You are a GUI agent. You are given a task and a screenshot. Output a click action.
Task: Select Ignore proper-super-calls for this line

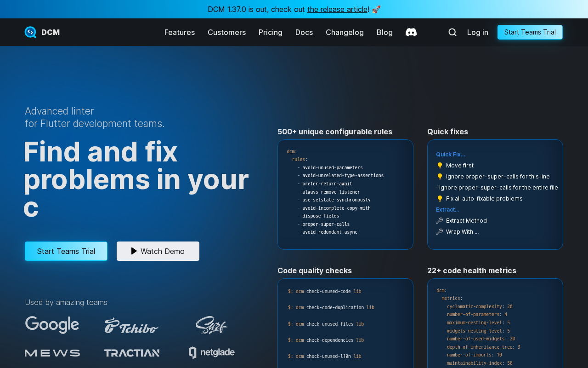tap(498, 177)
